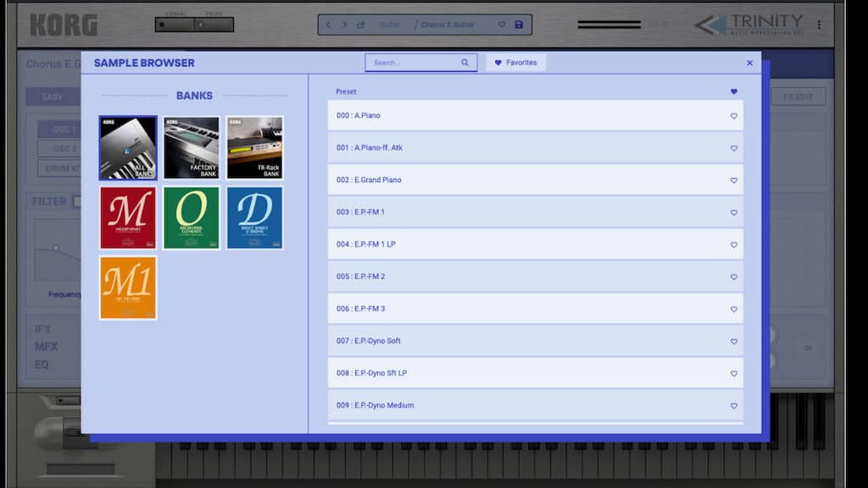The image size is (868, 488).
Task: Open the three-dot menu near Trinity logo
Action: pos(819,25)
